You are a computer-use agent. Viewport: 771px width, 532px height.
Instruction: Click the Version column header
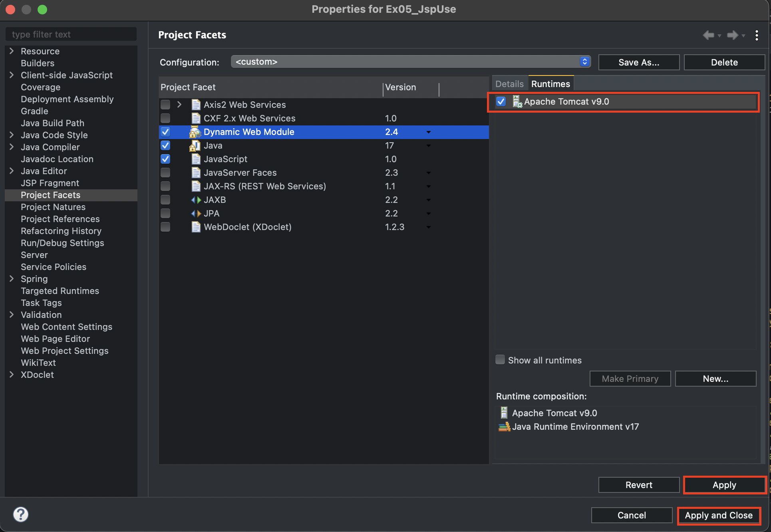[x=411, y=87]
